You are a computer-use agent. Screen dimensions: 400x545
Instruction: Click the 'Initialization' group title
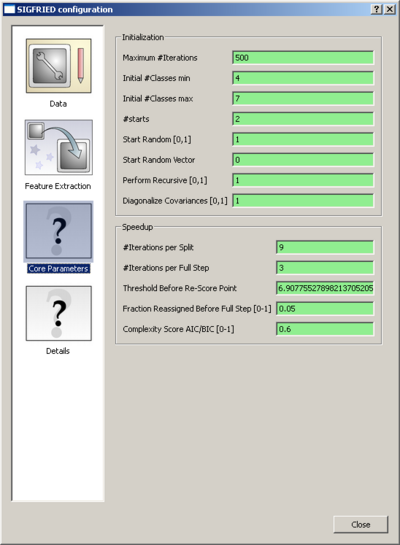click(x=143, y=37)
